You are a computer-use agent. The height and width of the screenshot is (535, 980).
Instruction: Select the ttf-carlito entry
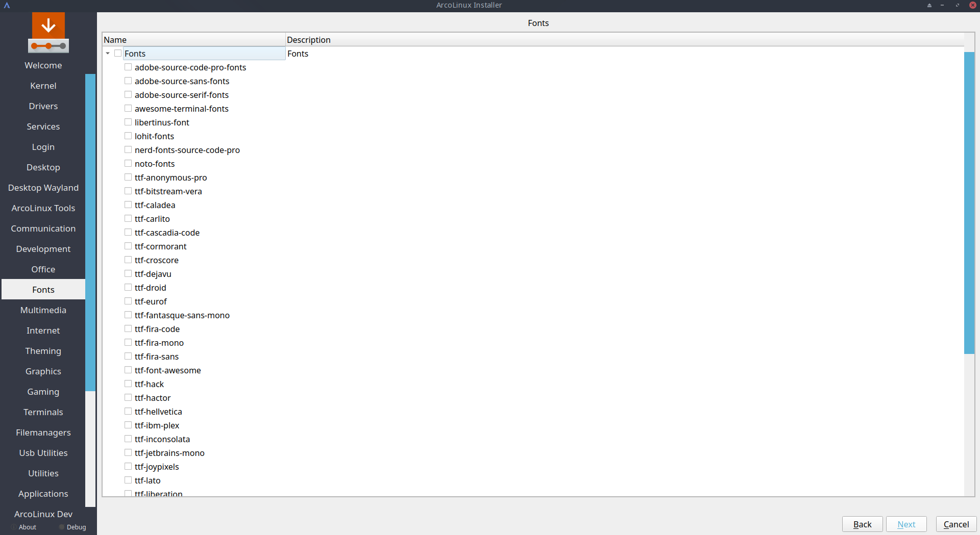coord(152,219)
